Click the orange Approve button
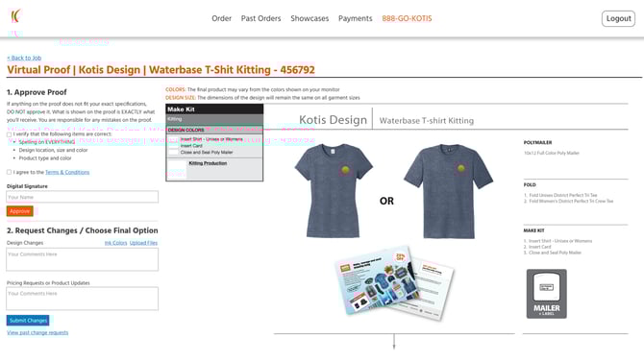This screenshot has height=362, width=644. point(20,211)
